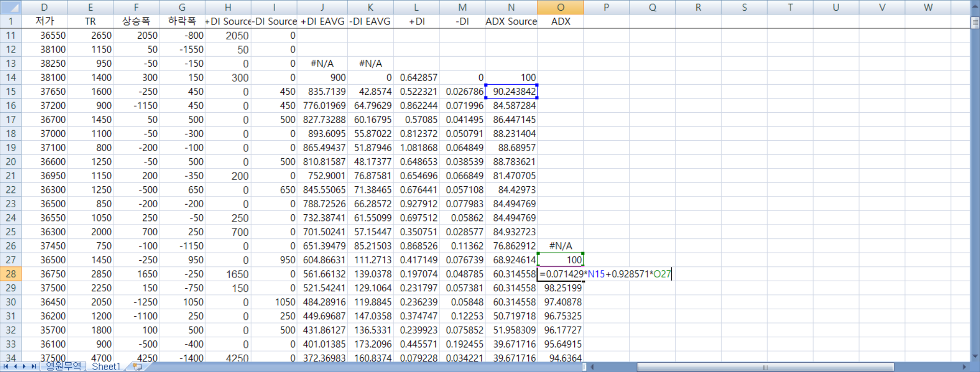
Task: Select column D header
Action: [x=44, y=7]
